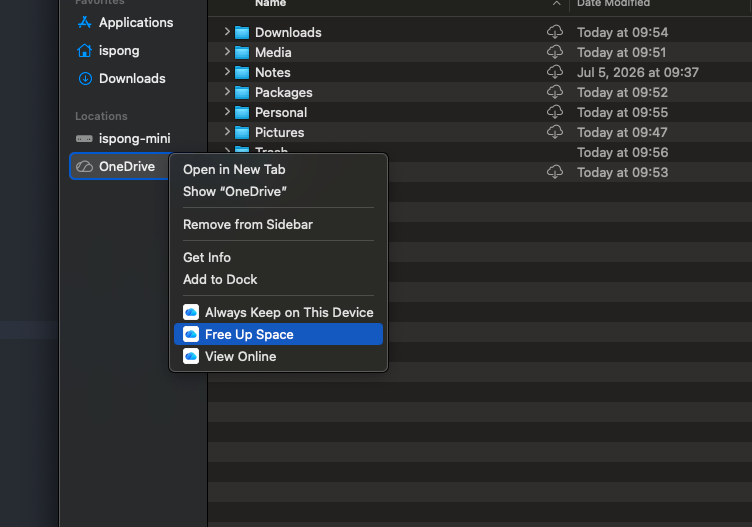Viewport: 752px width, 527px height.
Task: Select the Personal folder name
Action: 281,113
